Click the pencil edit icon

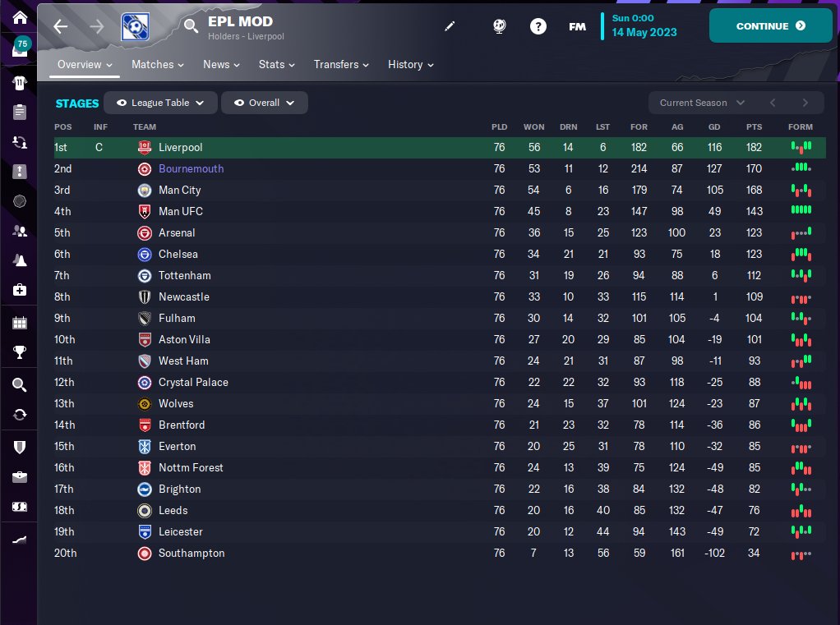click(x=450, y=26)
